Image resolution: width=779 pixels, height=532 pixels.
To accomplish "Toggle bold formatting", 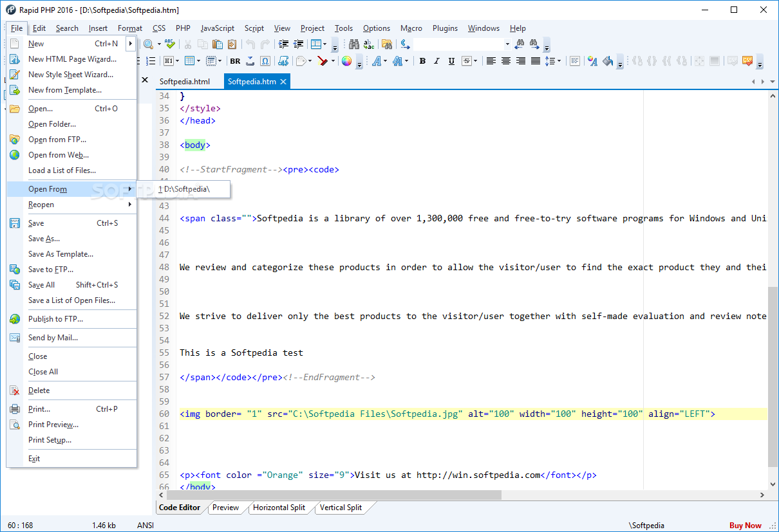I will click(x=422, y=61).
